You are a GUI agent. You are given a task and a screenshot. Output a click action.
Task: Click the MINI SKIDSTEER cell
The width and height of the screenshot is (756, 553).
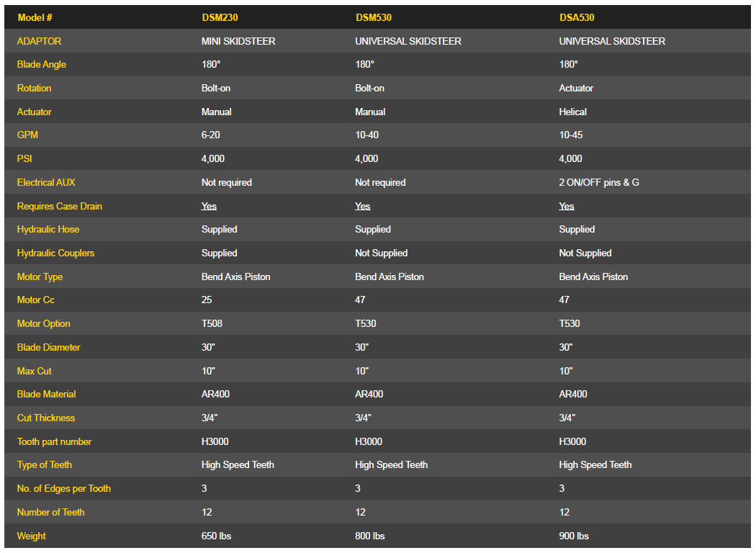[x=238, y=41]
